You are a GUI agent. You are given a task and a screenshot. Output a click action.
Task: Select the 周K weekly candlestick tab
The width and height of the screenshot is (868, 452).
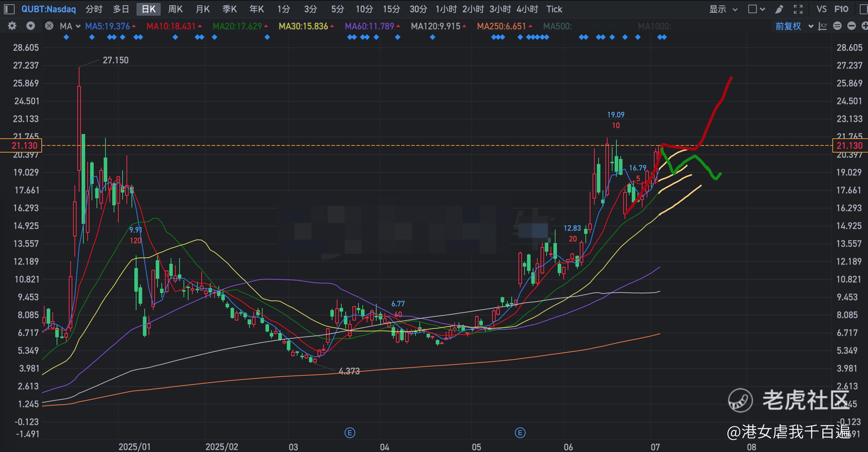point(175,9)
